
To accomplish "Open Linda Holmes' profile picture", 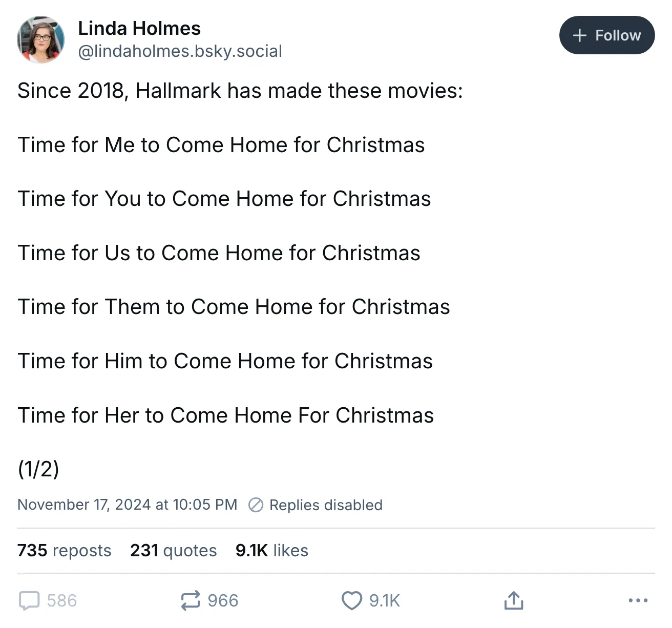I will click(x=41, y=39).
